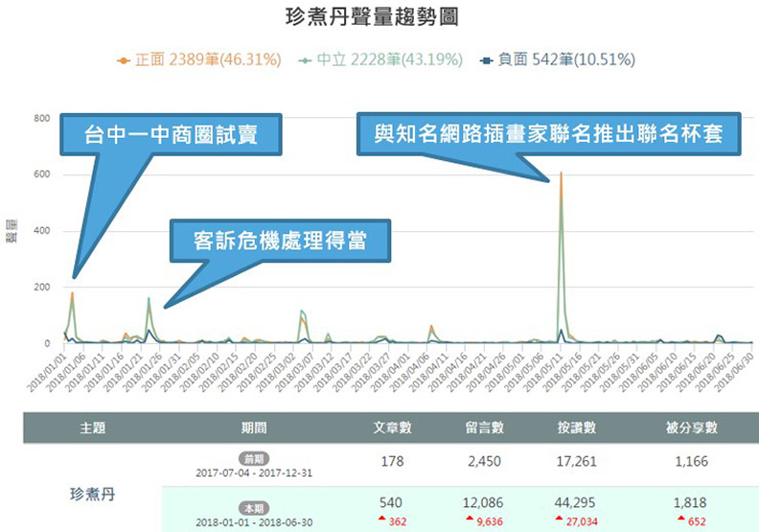Click the dark blue 負面 legend square
Screen dimensions: 759x532
tap(488, 60)
